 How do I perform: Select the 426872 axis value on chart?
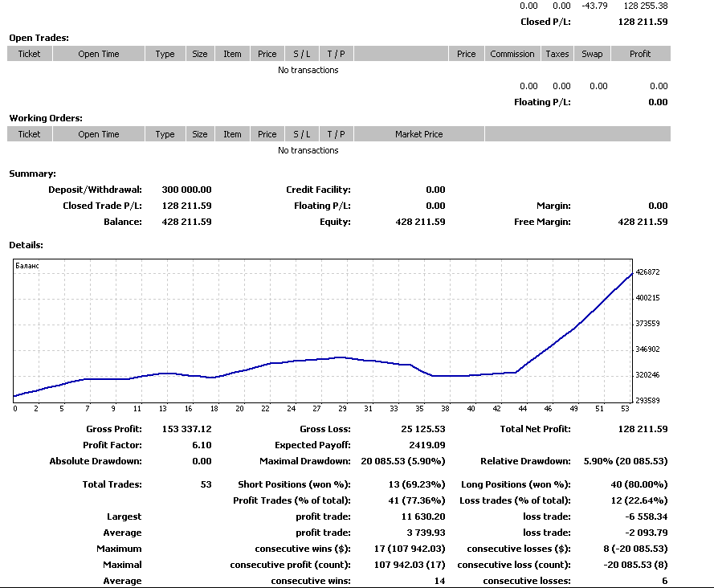tap(647, 272)
